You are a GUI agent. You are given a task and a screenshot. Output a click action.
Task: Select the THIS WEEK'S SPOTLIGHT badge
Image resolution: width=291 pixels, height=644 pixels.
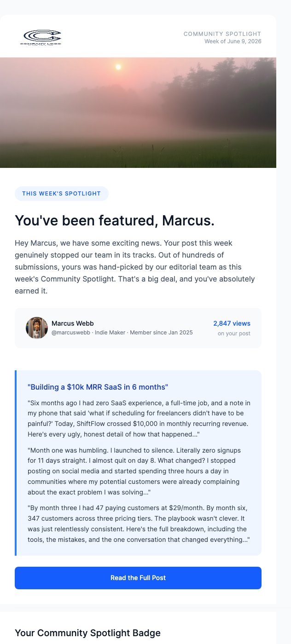[x=62, y=193]
